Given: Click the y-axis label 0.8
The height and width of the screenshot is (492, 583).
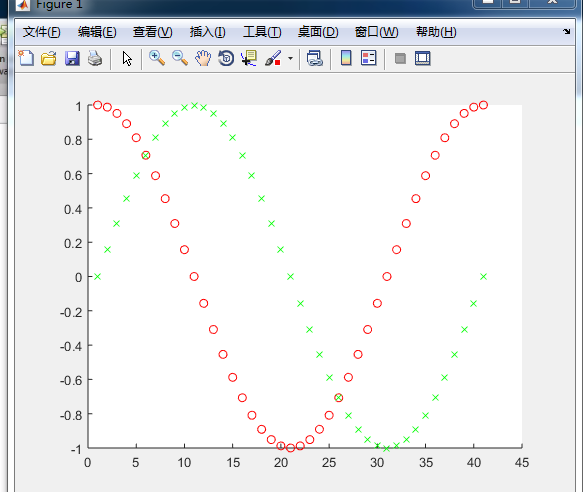Looking at the screenshot, I should (x=73, y=141).
